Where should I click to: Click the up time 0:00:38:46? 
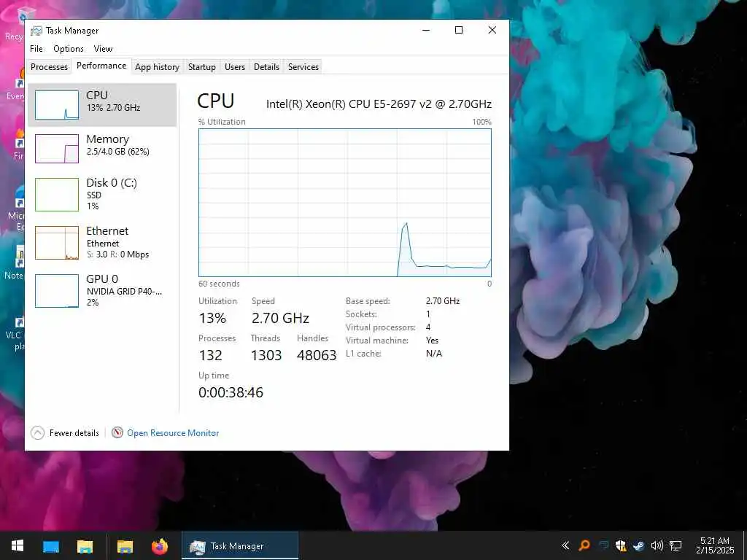tap(231, 392)
